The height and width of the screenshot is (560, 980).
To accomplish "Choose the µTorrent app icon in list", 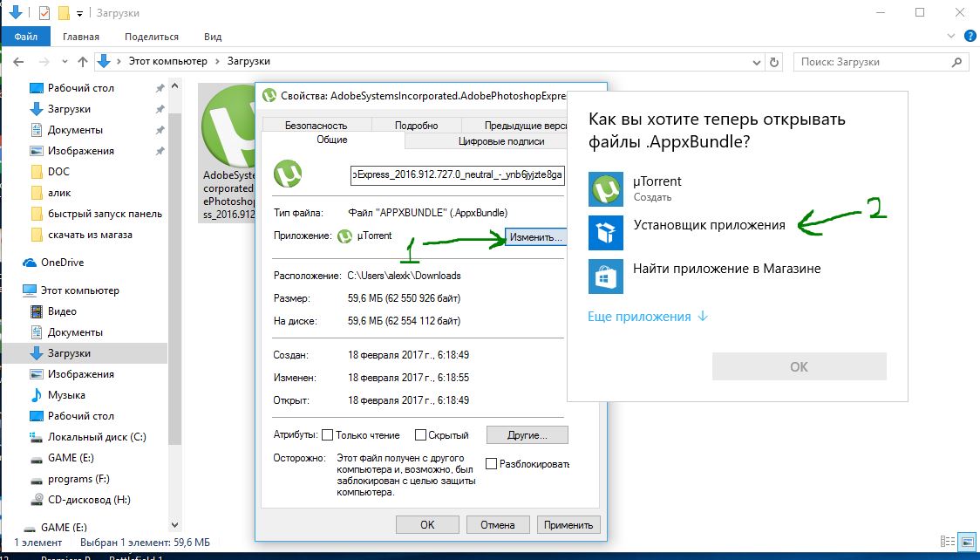I will click(606, 189).
